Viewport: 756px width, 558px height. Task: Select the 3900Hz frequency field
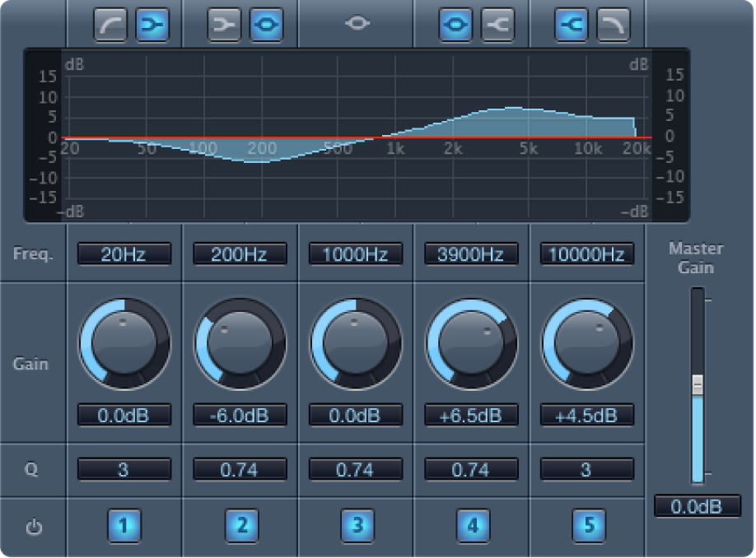pyautogui.click(x=470, y=254)
